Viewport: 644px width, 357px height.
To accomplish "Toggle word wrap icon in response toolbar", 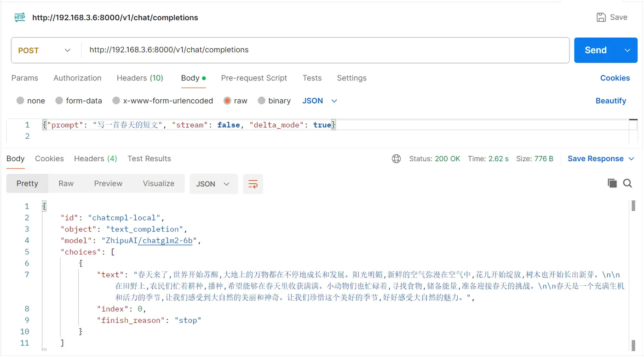I will point(253,184).
